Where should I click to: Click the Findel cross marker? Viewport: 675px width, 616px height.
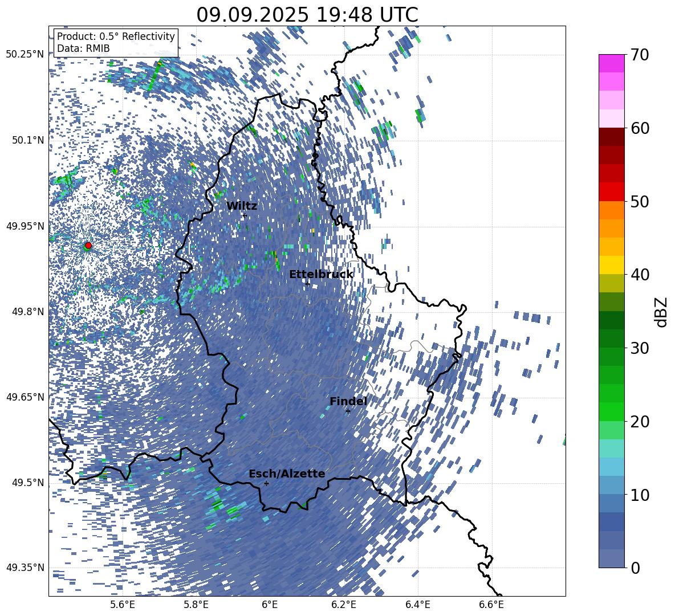click(x=348, y=411)
